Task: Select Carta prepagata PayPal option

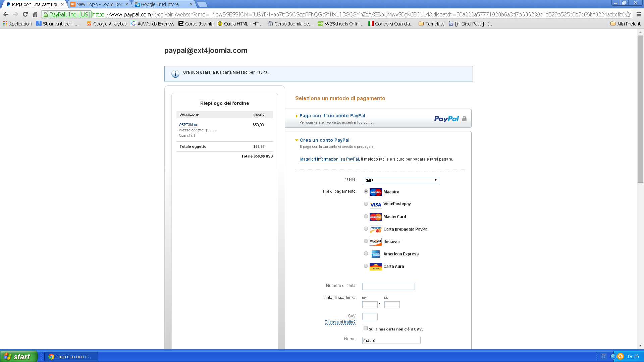Action: (366, 229)
